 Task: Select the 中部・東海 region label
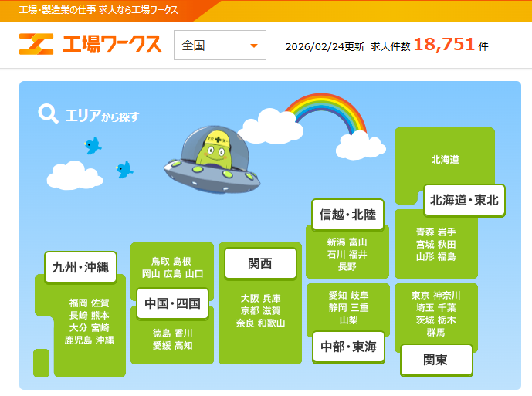(x=347, y=347)
